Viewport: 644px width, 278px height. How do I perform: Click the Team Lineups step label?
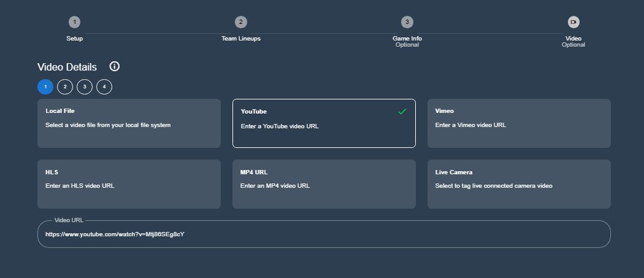(x=241, y=39)
